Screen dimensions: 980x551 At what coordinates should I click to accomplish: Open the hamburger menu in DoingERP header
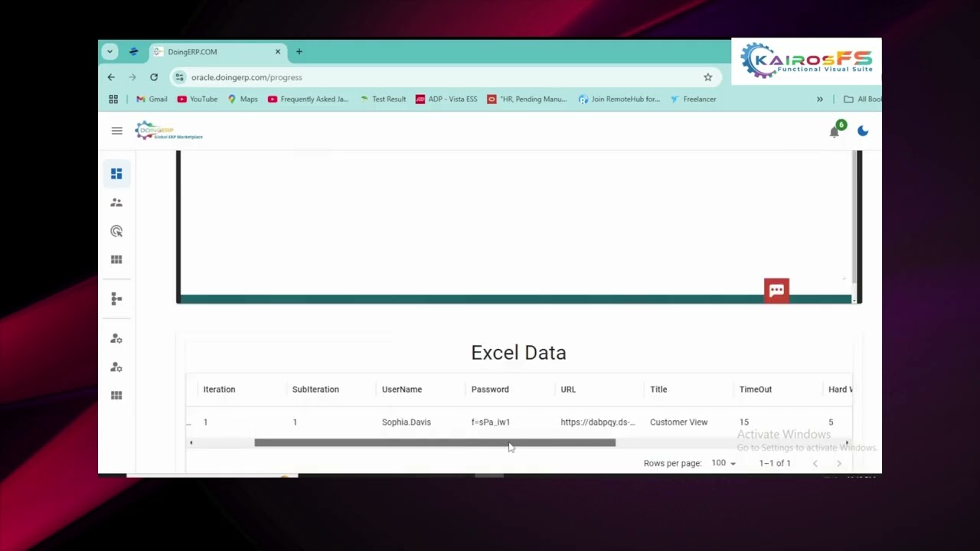[117, 131]
